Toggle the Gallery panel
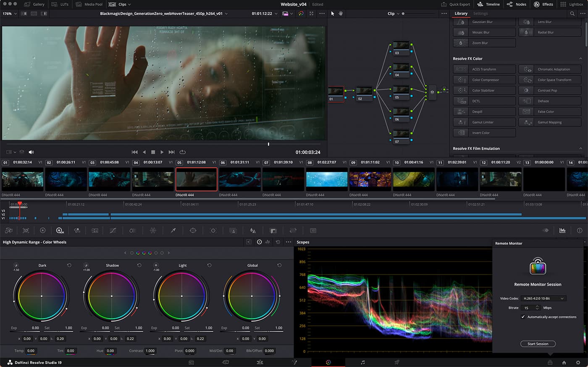Image resolution: width=588 pixels, height=367 pixels. click(34, 4)
